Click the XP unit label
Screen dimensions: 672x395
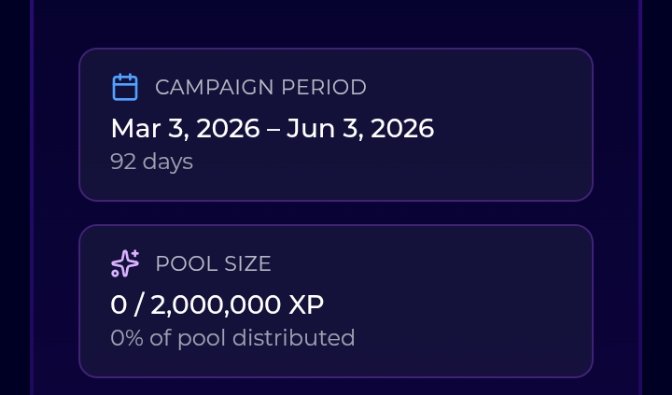(306, 305)
